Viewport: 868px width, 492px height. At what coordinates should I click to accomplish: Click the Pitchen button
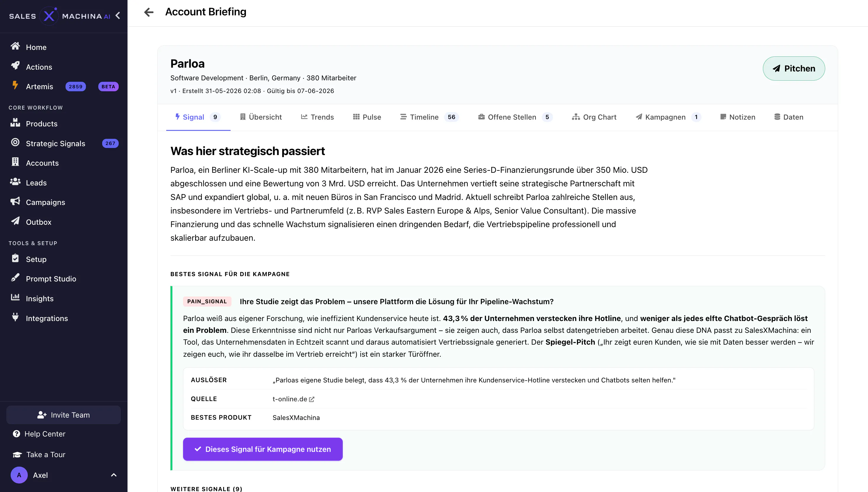(794, 69)
